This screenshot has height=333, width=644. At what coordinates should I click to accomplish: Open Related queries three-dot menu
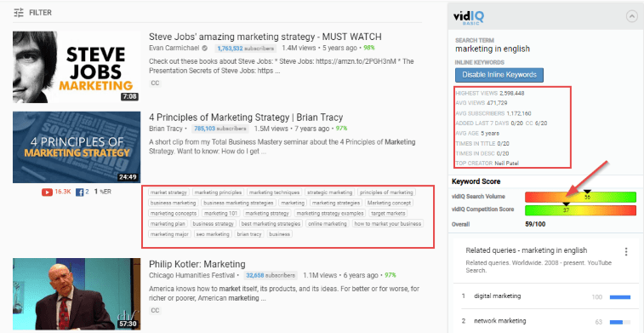click(626, 251)
